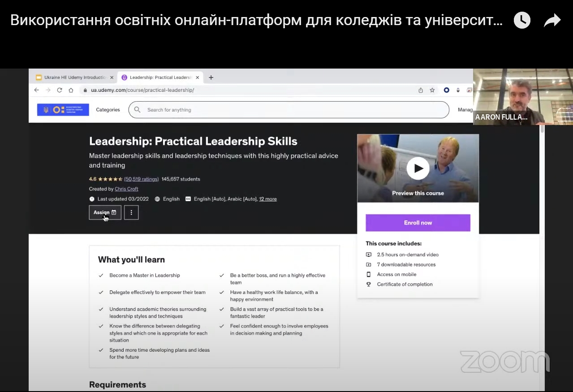Viewport: 573px width, 392px height.
Task: Open instructor Chris Croft's profile link
Action: coord(126,189)
